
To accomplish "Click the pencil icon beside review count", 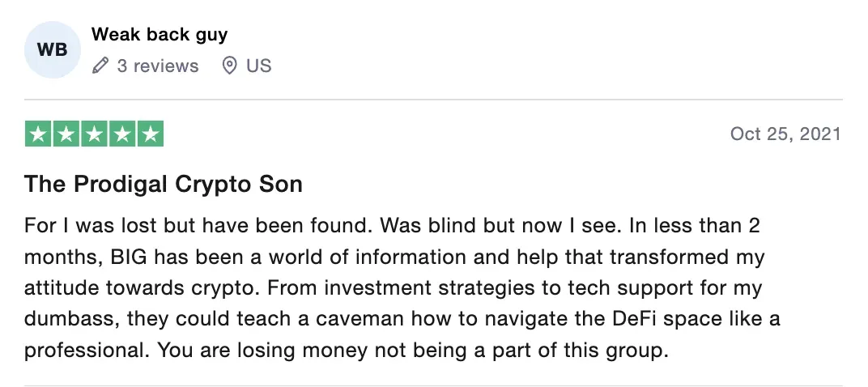I will click(x=100, y=66).
